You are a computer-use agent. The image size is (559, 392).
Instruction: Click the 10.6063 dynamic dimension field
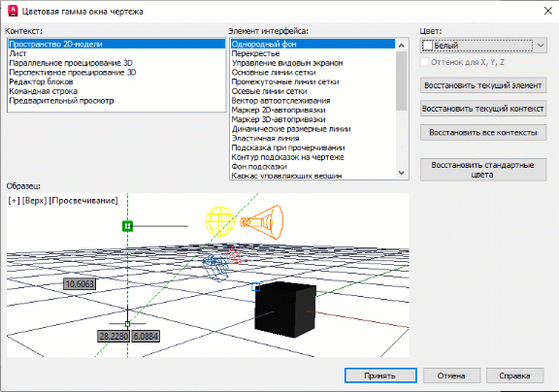80,284
